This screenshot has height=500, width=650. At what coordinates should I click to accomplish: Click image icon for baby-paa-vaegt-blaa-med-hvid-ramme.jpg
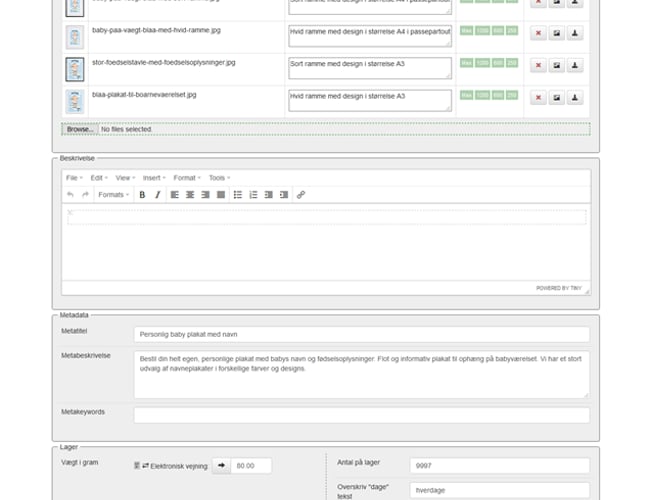pos(557,33)
